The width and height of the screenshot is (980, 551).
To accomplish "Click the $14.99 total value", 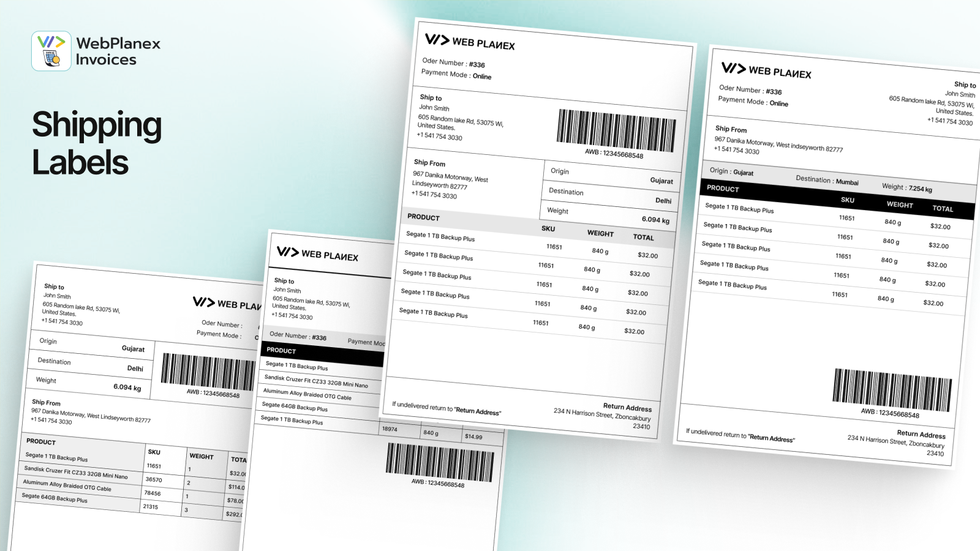I will (x=473, y=437).
